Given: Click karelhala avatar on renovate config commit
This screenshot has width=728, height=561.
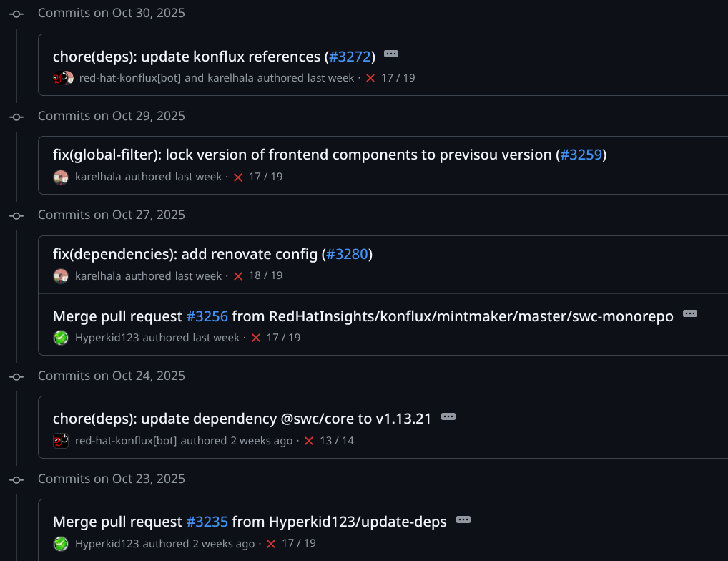Looking at the screenshot, I should [61, 275].
